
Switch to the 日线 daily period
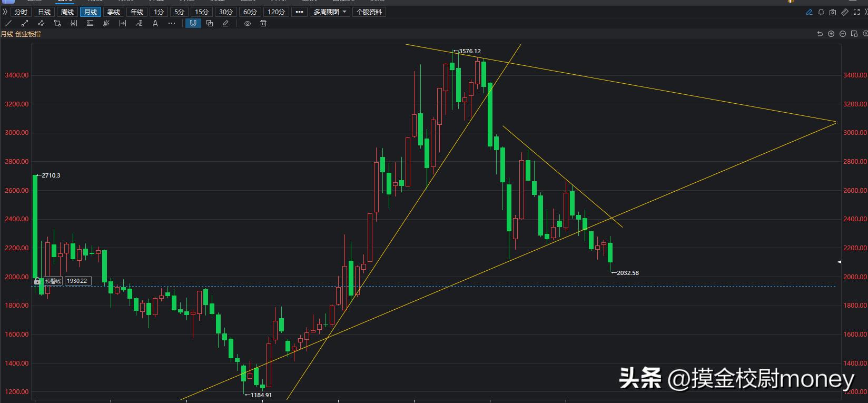coord(44,12)
